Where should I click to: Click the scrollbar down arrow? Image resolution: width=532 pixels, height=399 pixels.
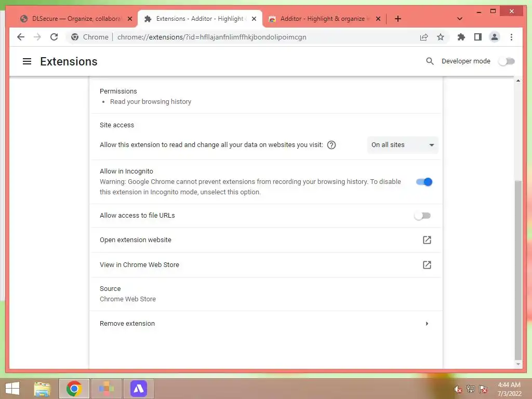point(518,364)
